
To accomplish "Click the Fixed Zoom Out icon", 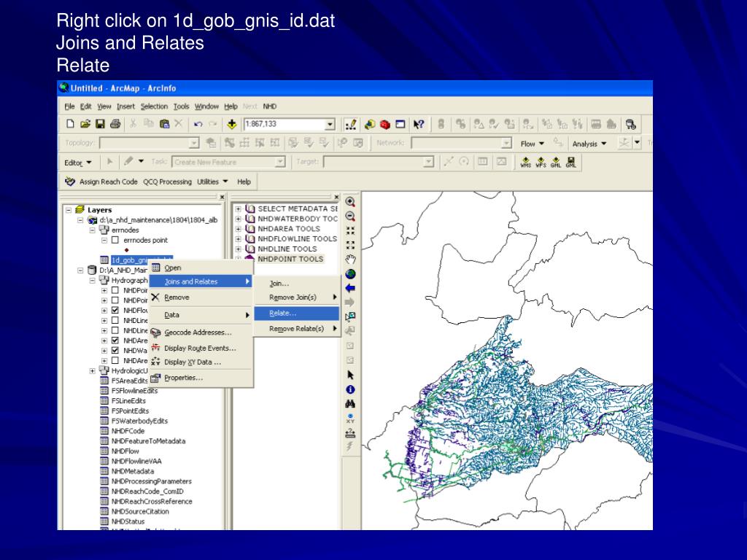I will [x=350, y=245].
